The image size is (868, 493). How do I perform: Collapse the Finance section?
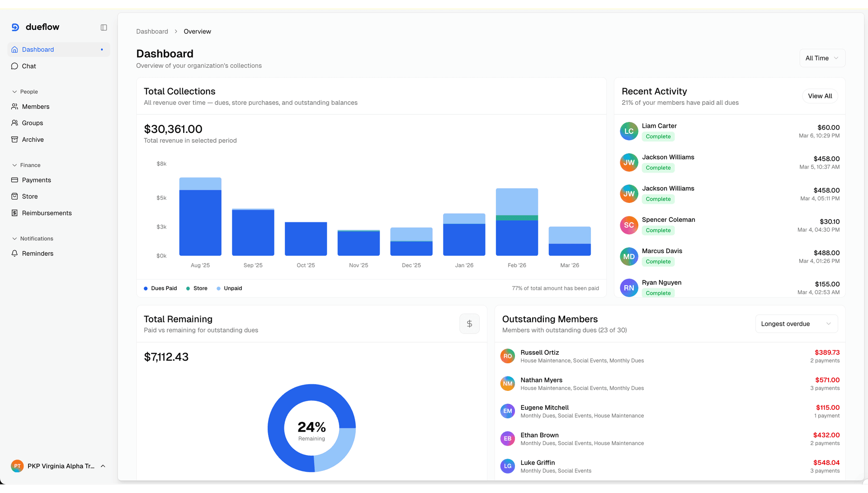(26, 165)
